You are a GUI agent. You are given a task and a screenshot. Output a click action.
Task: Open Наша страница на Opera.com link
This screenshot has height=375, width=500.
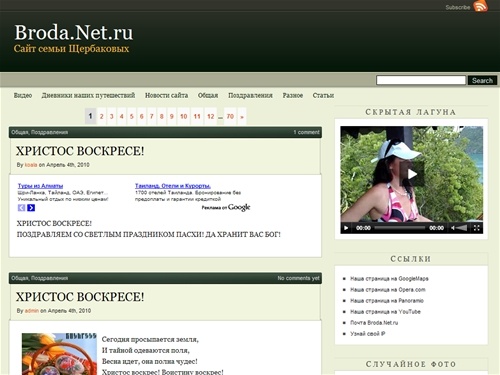coord(388,290)
